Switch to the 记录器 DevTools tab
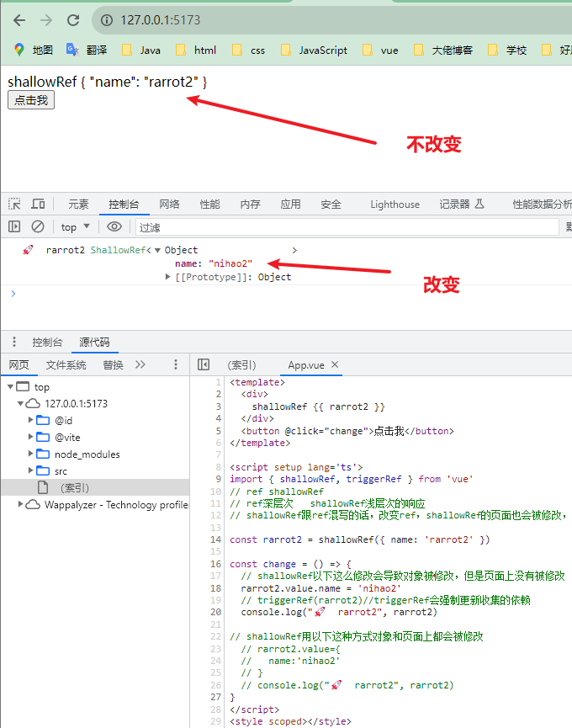This screenshot has height=728, width=572. pyautogui.click(x=462, y=205)
